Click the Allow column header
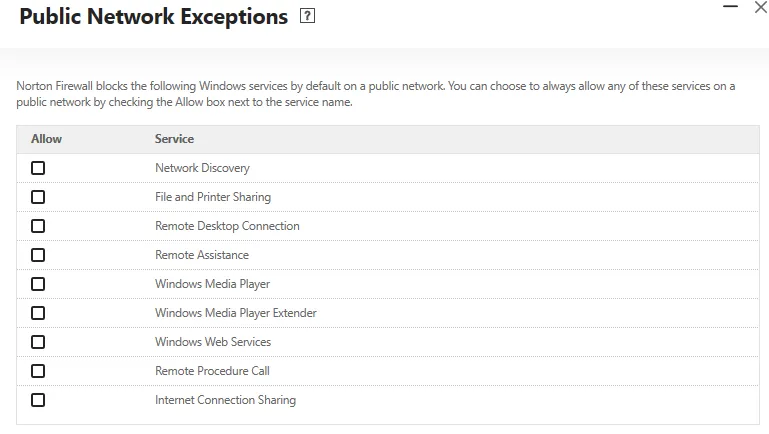Screen dimensions: 769x434 tap(46, 139)
